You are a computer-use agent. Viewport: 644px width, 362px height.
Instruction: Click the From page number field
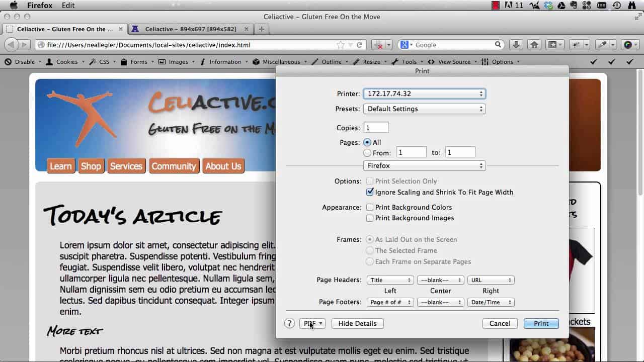pyautogui.click(x=411, y=152)
